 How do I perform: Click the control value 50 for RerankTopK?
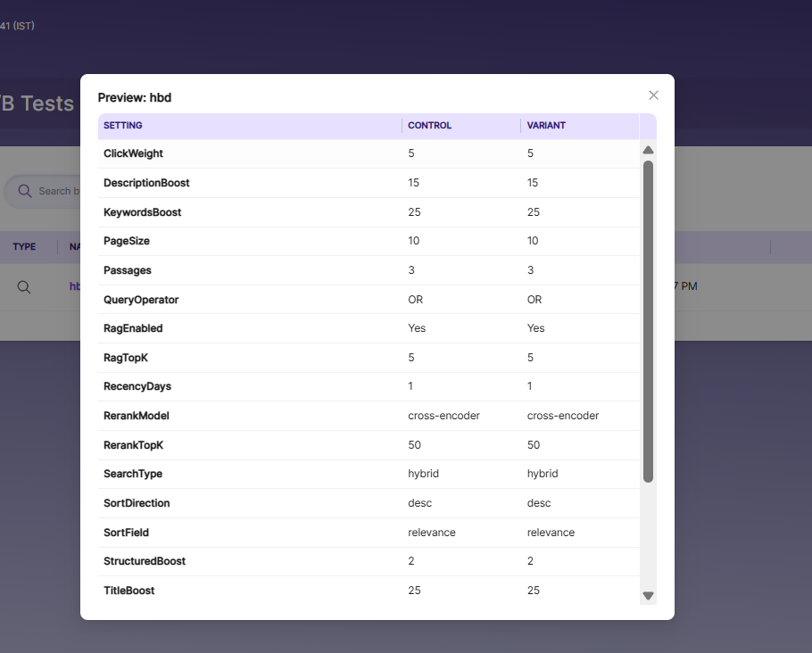(414, 445)
